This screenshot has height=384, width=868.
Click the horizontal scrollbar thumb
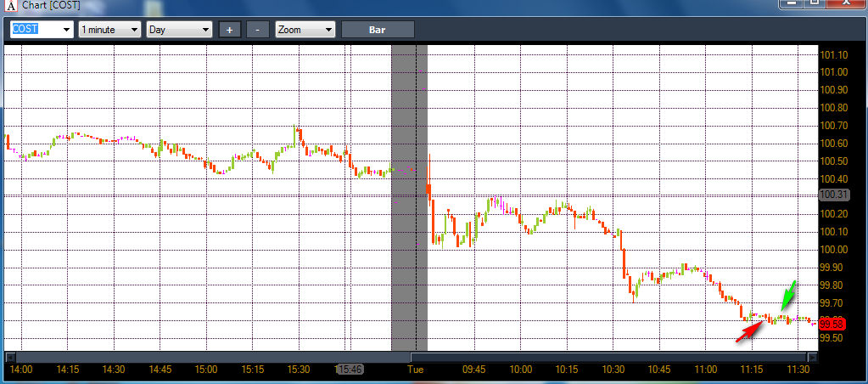[x=608, y=358]
